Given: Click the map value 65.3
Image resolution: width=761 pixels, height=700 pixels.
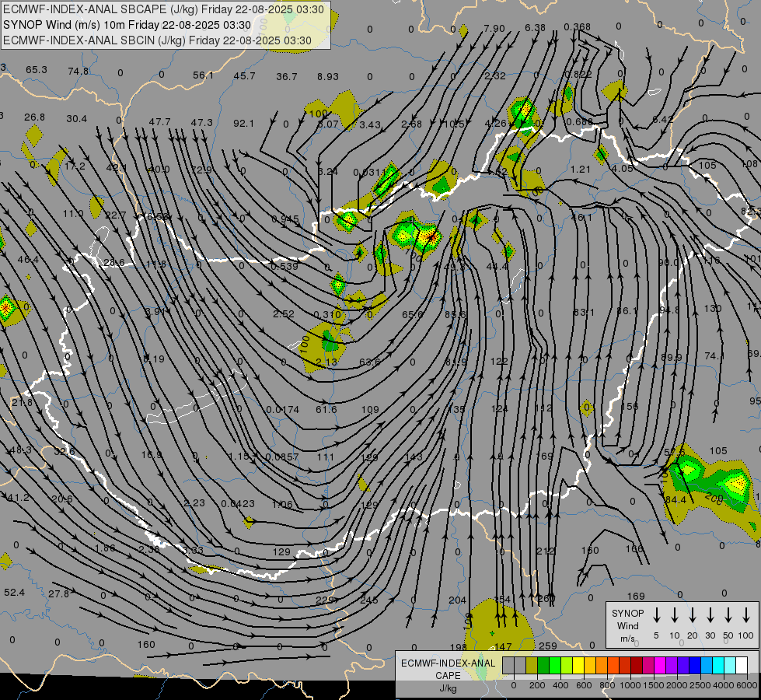Looking at the screenshot, I should click(37, 70).
